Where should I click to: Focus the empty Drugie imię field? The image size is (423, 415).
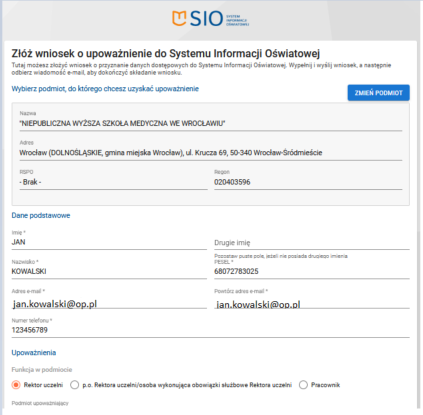312,243
